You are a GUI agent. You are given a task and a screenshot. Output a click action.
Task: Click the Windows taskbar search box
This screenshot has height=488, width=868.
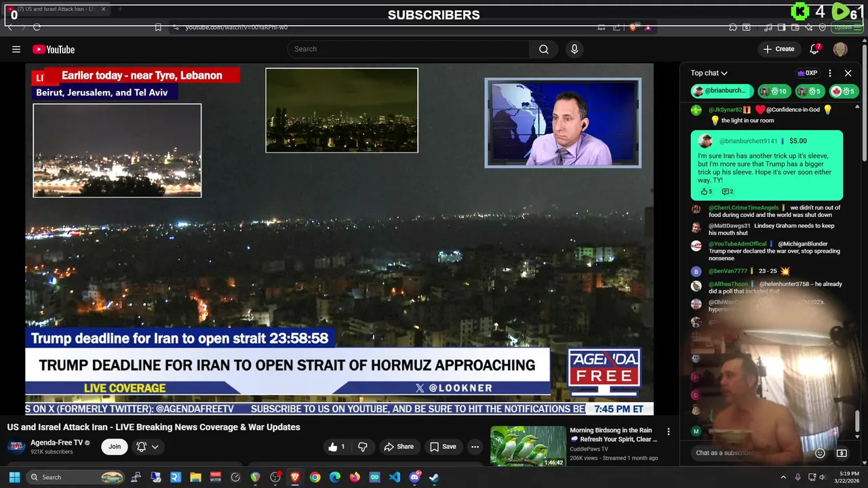(x=77, y=477)
